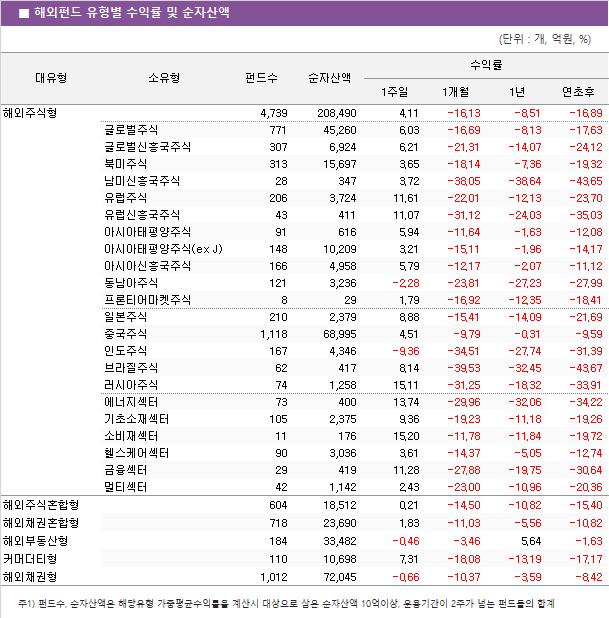Click 해외채권형 net assets 72,045

coord(340,578)
